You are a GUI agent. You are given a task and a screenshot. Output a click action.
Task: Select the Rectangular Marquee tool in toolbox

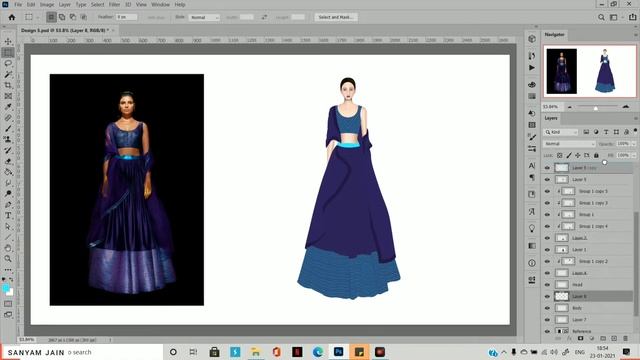tap(8, 53)
